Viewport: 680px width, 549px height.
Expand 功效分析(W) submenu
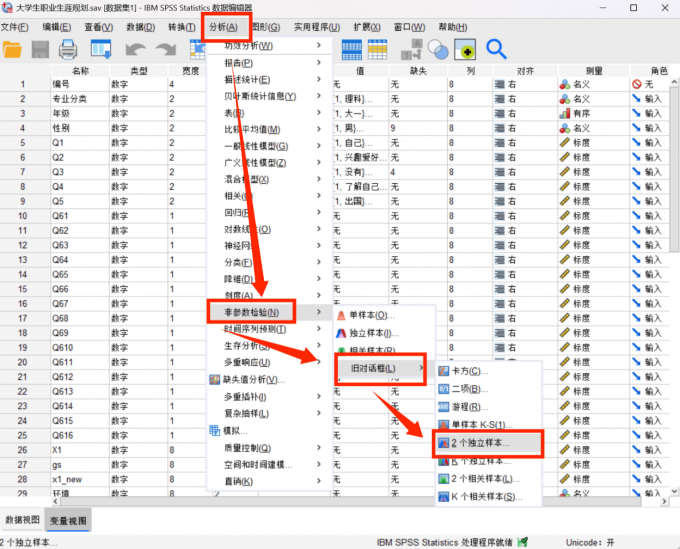click(269, 46)
